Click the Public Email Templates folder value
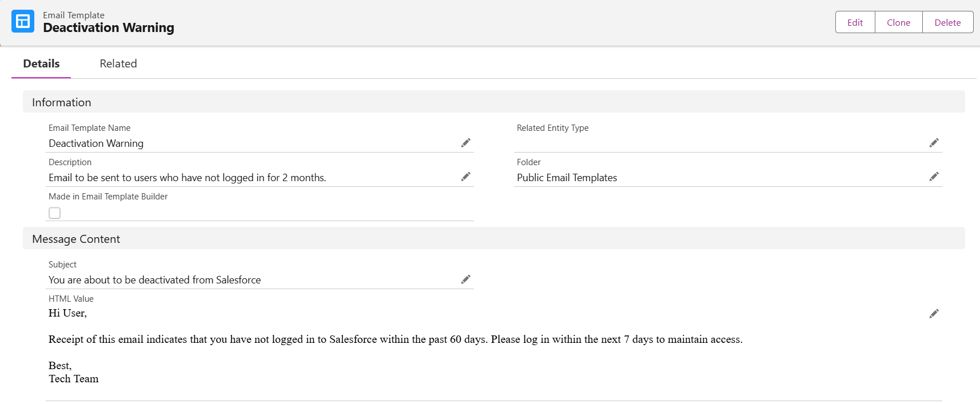The width and height of the screenshot is (980, 404). 567,178
